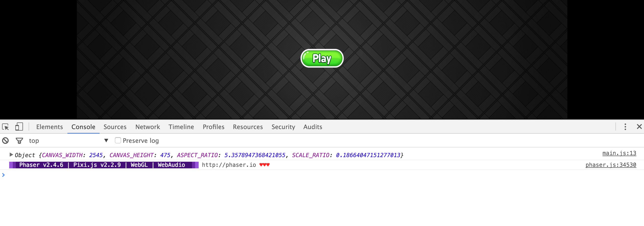Image resolution: width=644 pixels, height=226 pixels.
Task: Close the DevTools panel
Action: pos(639,127)
